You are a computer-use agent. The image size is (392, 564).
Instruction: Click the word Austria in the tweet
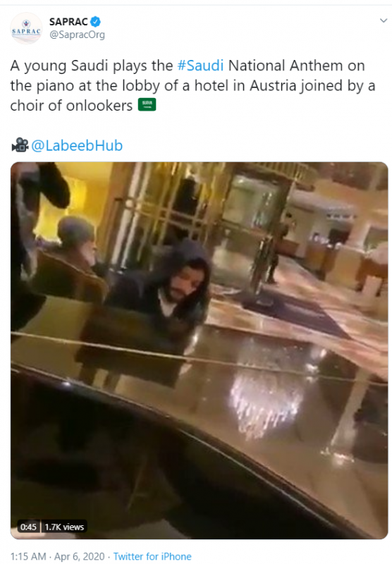click(274, 85)
